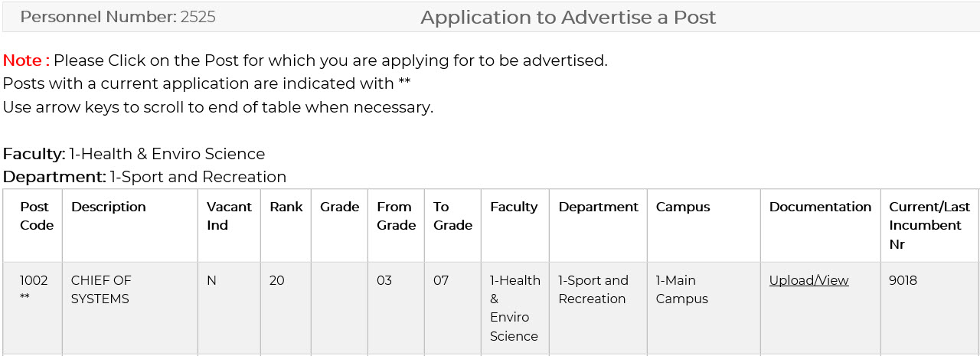The width and height of the screenshot is (980, 356).
Task: Click the Vacant Ind value N
Action: (x=211, y=280)
